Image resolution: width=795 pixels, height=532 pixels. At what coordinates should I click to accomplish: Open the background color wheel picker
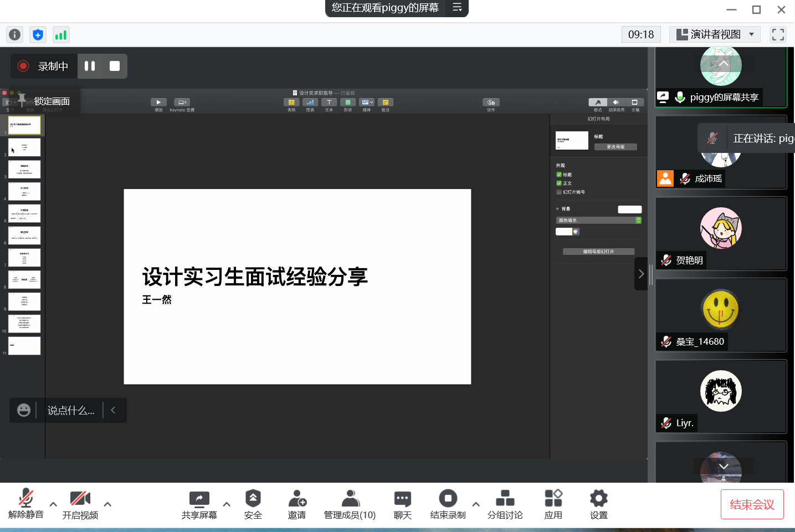point(575,231)
